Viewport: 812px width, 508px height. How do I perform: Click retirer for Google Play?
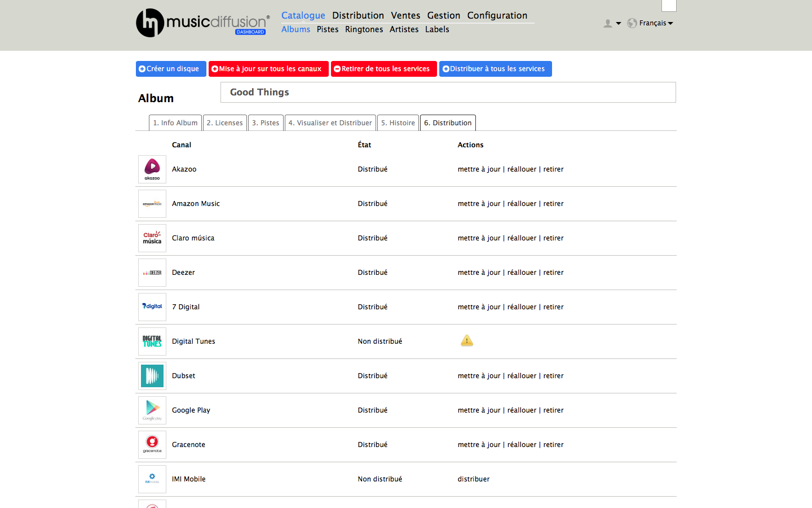tap(553, 410)
